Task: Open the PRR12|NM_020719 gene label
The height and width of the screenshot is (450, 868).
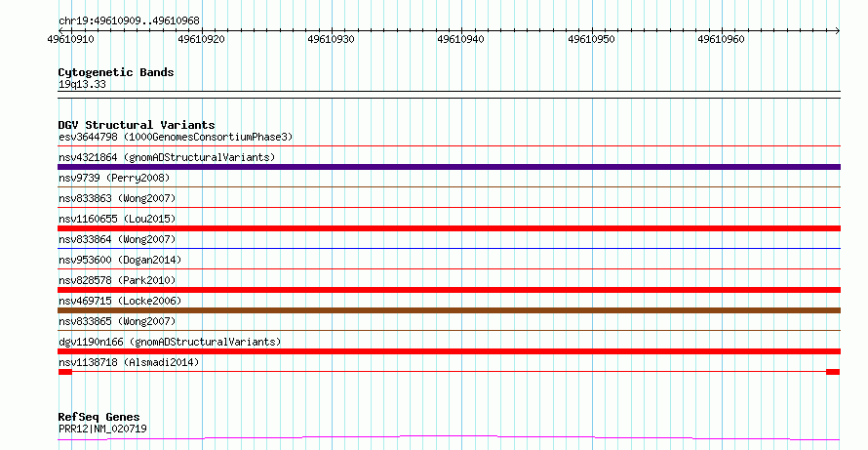Action: coord(102,429)
